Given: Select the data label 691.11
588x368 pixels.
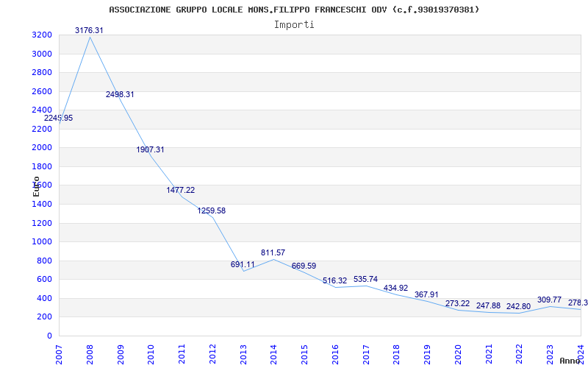Looking at the screenshot, I should click(243, 264).
